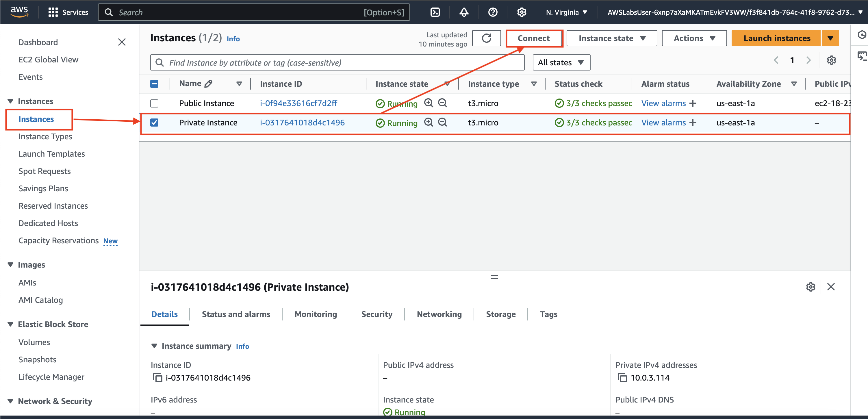
Task: Open instance ID link i-0317641018d4c1496
Action: click(x=302, y=122)
